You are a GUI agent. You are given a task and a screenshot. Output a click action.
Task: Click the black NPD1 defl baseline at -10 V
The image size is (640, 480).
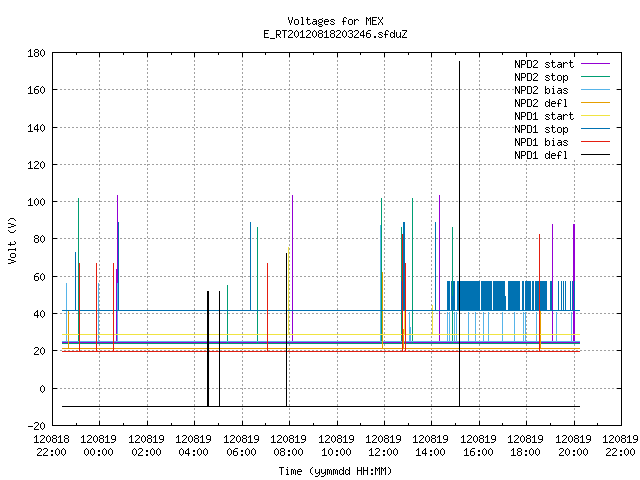320,407
